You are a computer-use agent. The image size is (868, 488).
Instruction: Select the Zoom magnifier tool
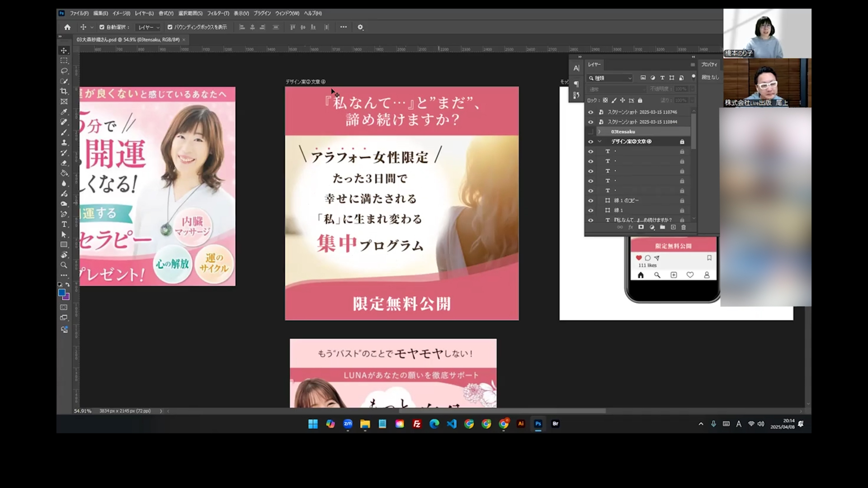tap(64, 265)
